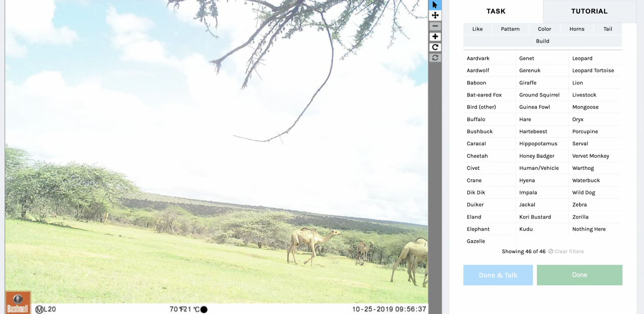This screenshot has width=644, height=314.
Task: Choose Oryx species
Action: point(596,120)
